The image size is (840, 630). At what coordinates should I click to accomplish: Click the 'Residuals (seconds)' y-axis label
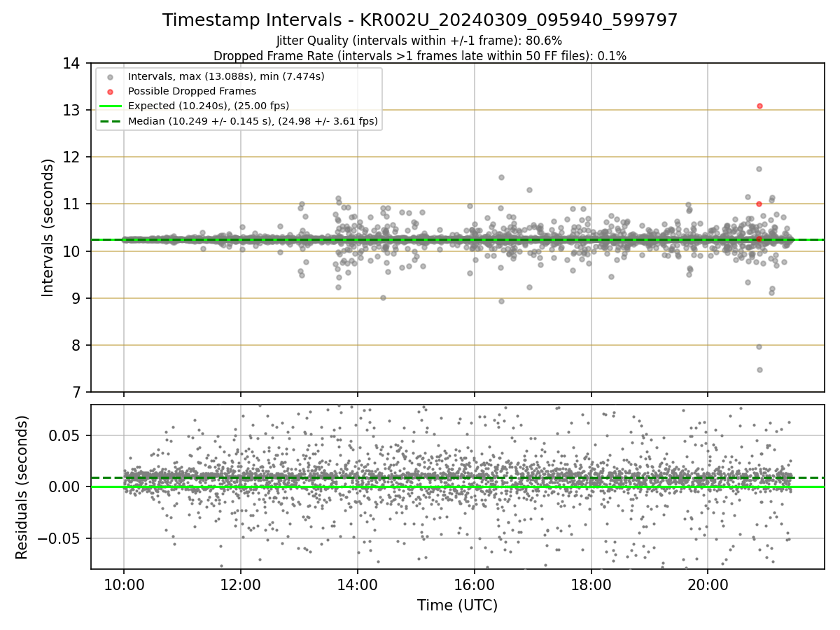22,487
